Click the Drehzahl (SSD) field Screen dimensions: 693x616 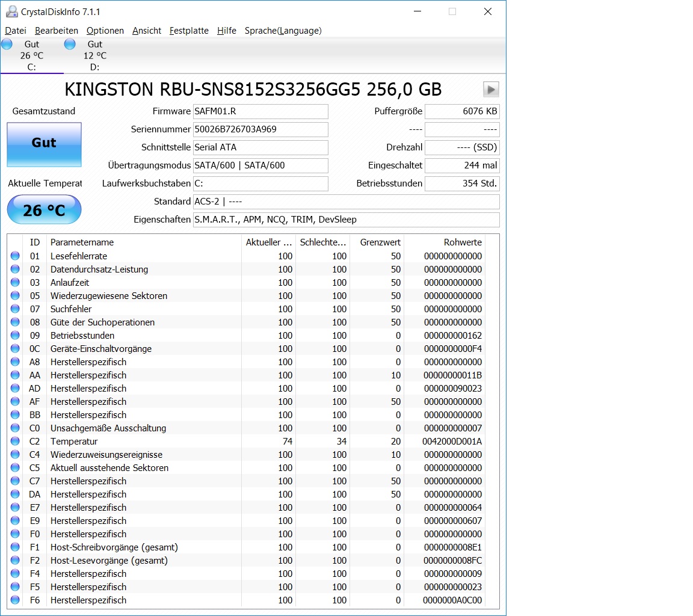tap(462, 147)
